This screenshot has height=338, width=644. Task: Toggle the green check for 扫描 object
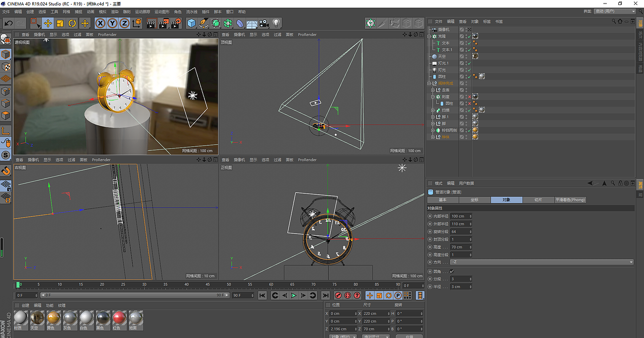click(x=469, y=110)
